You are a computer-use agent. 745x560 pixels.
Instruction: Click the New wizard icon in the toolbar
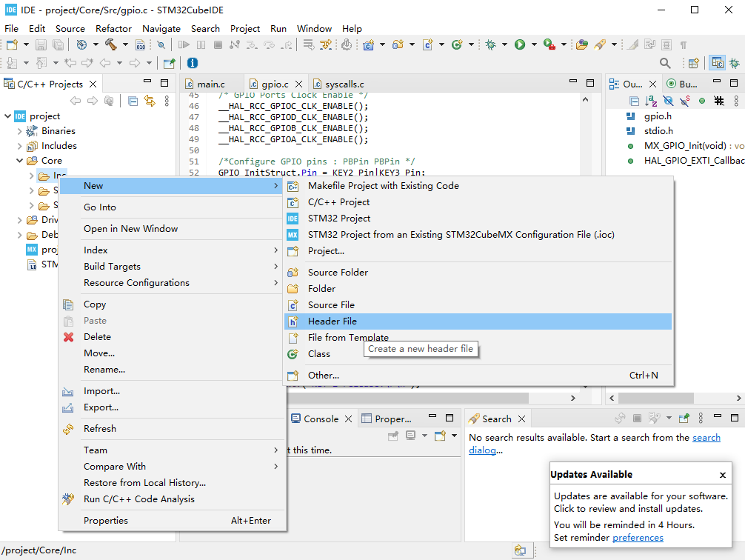pos(12,44)
